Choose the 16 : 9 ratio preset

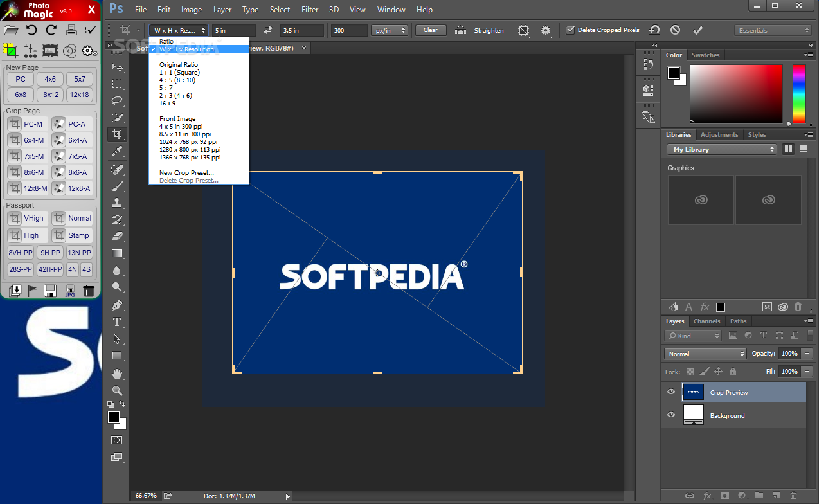(167, 103)
